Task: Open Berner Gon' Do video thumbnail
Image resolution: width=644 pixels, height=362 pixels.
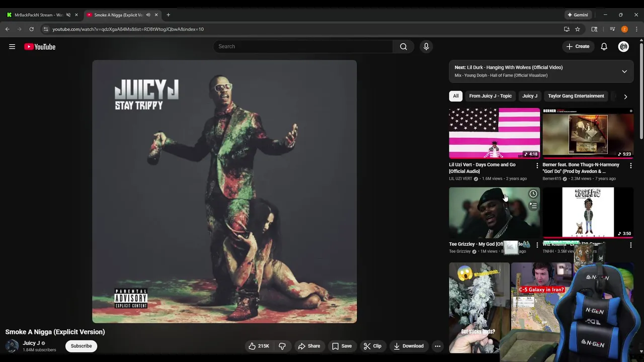Action: tap(588, 133)
